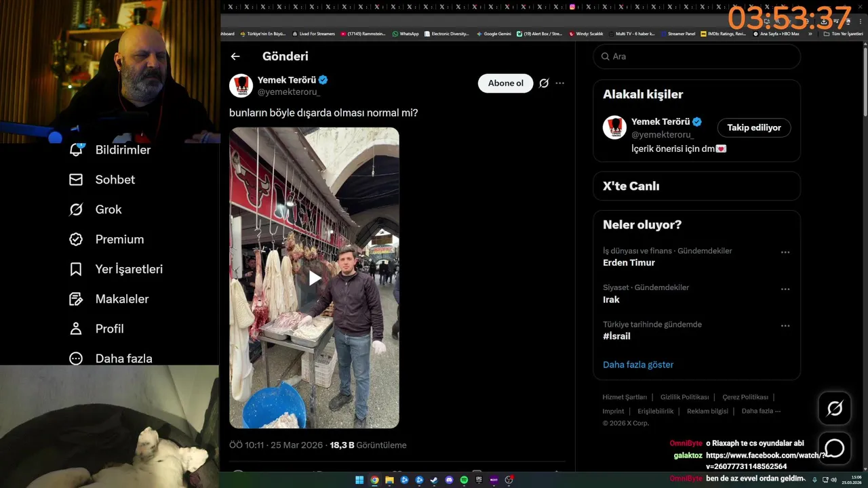868x488 pixels.
Task: Open Erişilebilirlik footer link
Action: (x=655, y=411)
